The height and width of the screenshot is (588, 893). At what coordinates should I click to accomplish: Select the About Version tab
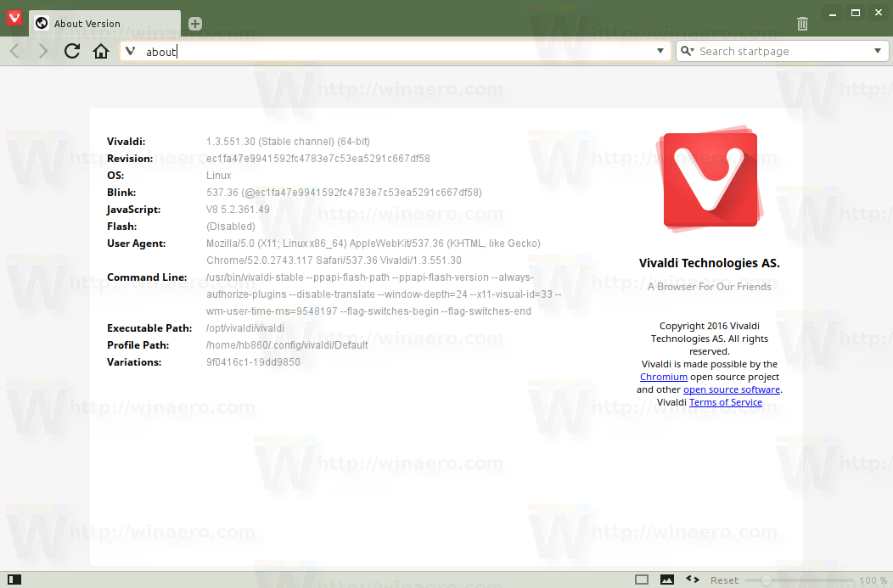point(105,24)
